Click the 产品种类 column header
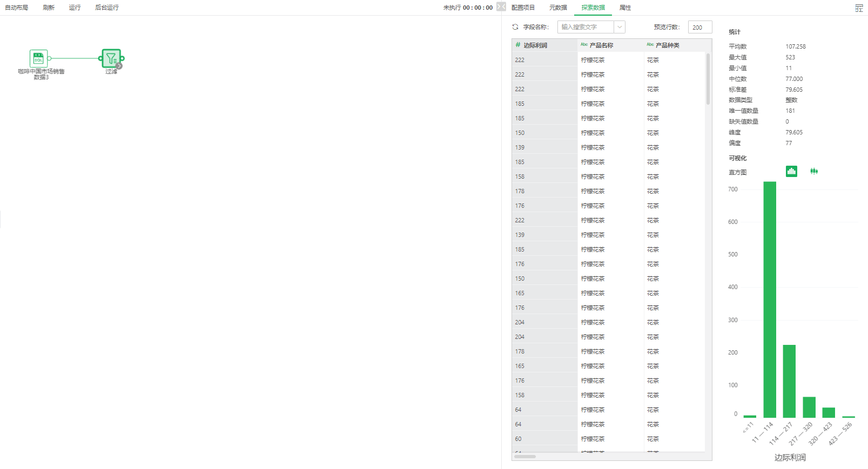Screen dimensions: 868x469 coord(667,45)
